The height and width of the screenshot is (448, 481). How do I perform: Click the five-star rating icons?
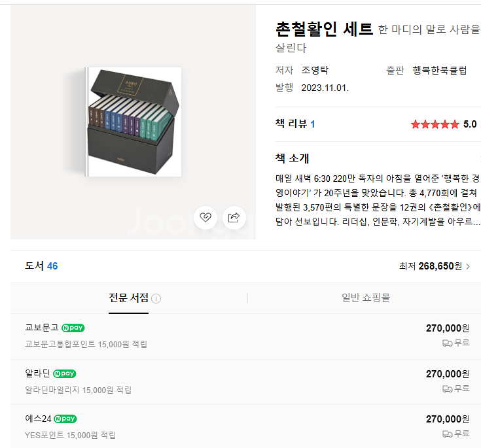coord(435,124)
